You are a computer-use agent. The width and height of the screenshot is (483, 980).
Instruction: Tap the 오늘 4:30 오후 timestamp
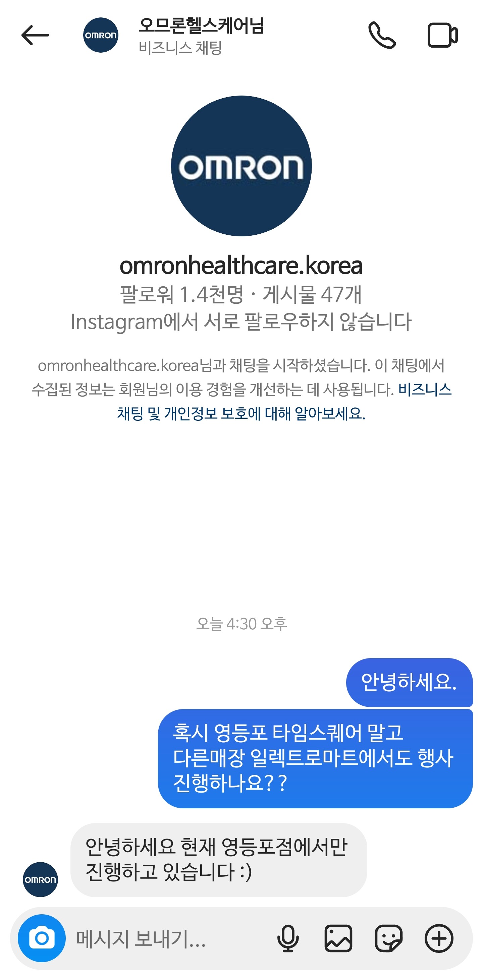point(241,624)
